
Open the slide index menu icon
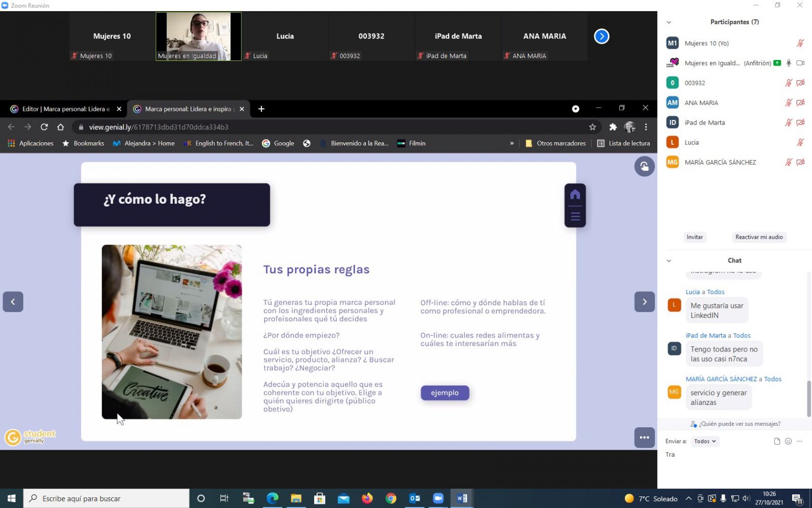[575, 216]
